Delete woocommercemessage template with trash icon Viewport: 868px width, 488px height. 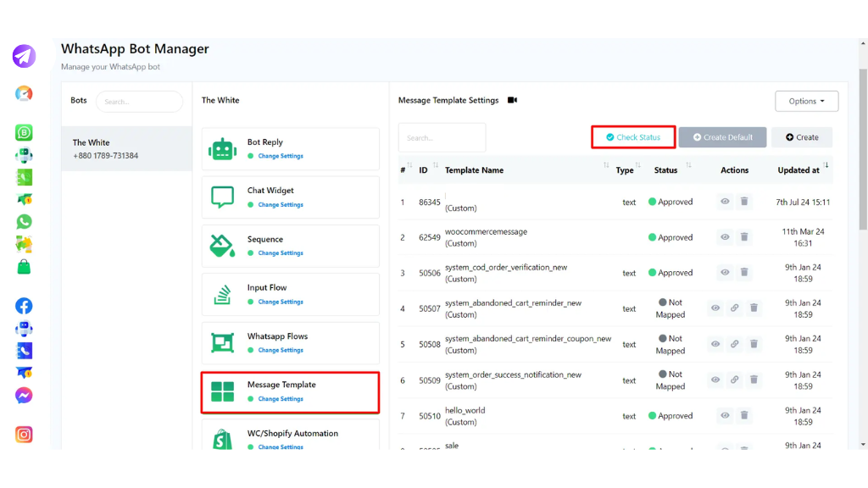[744, 237]
